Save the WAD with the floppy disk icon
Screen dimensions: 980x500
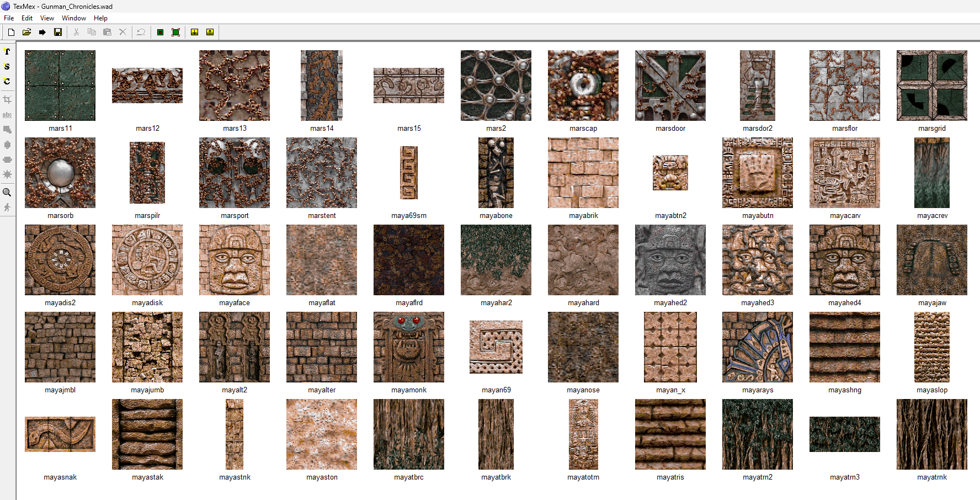tap(58, 33)
